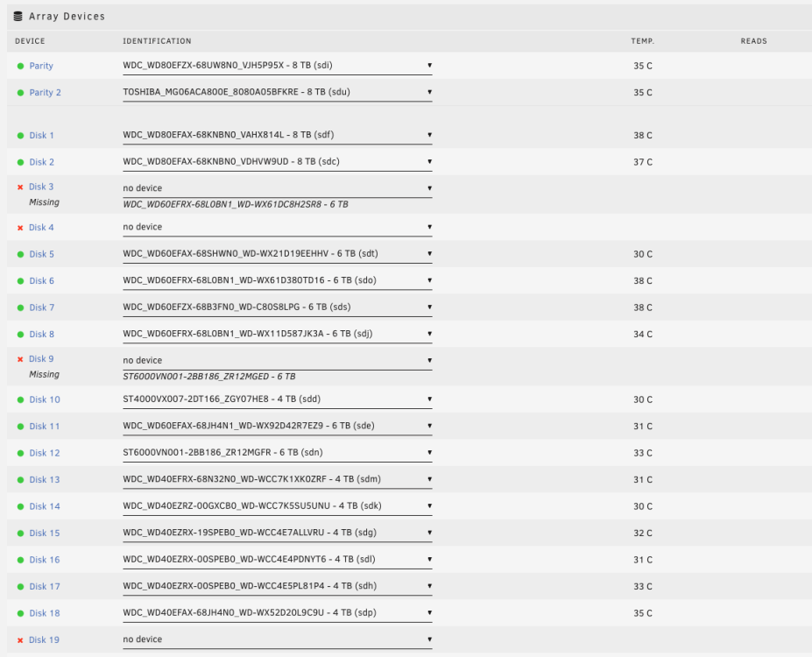
Task: Click the TEMP. column header
Action: click(x=643, y=41)
